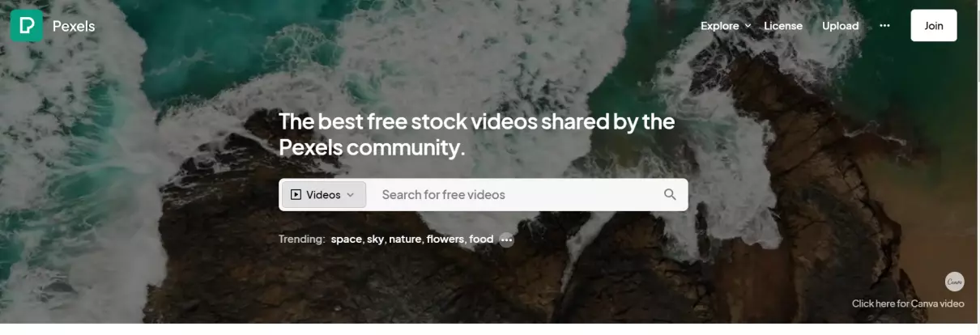Select the trending term nature
Image resolution: width=980 pixels, height=335 pixels.
point(405,240)
